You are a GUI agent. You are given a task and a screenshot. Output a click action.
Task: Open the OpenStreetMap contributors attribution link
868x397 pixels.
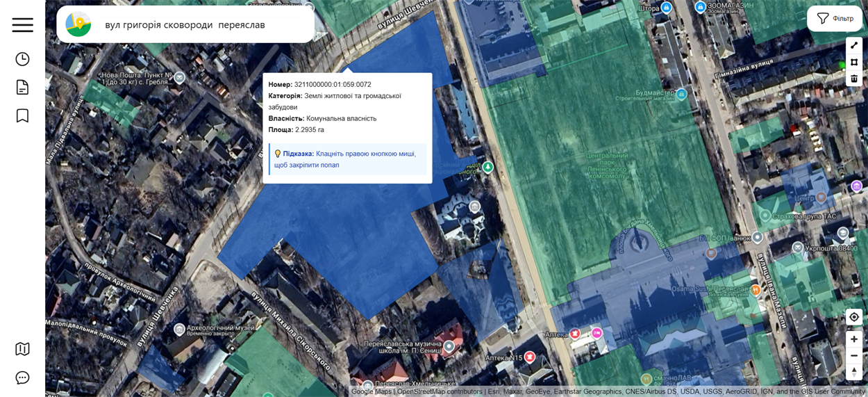pos(439,391)
